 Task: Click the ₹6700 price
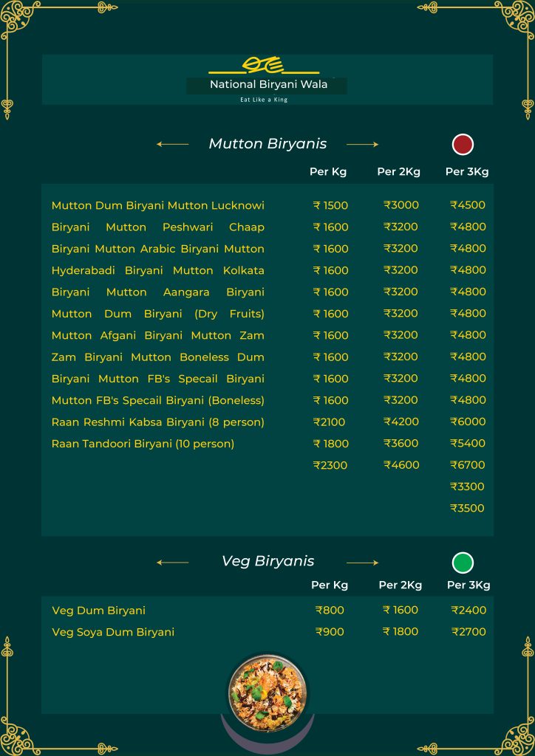tap(468, 465)
